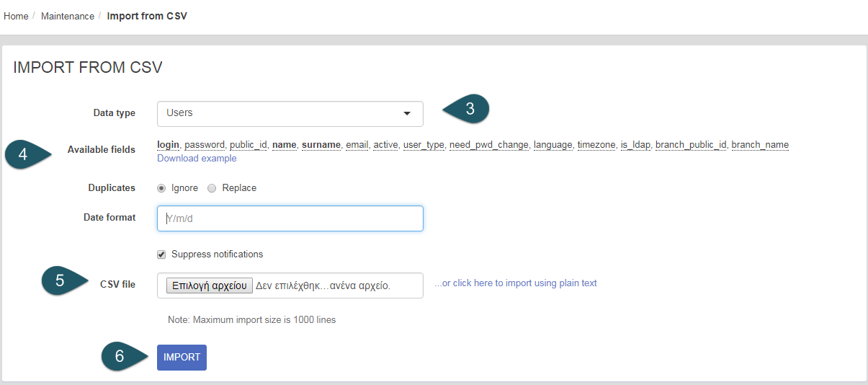The width and height of the screenshot is (868, 385).
Task: Click the import using plain text link
Action: 516,283
